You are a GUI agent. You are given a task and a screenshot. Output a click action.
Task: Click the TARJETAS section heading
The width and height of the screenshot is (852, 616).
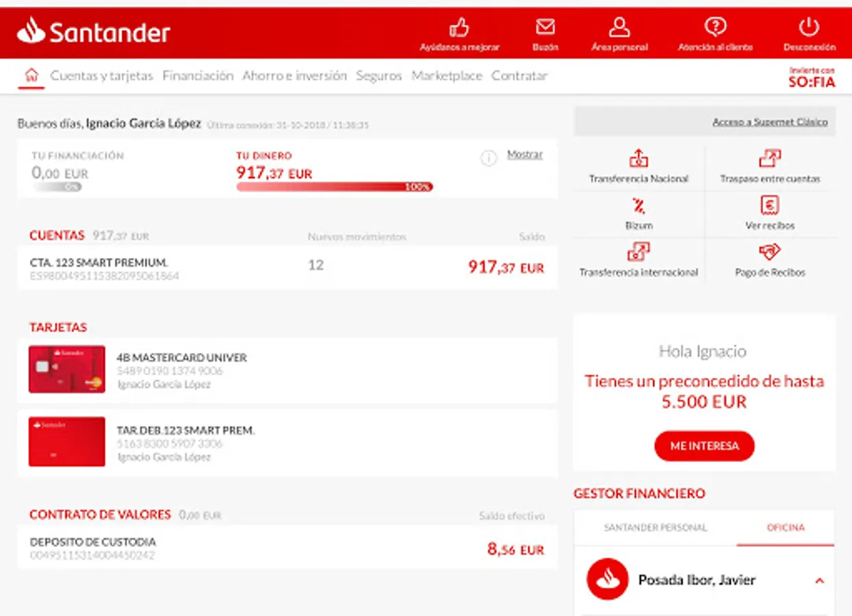point(58,327)
